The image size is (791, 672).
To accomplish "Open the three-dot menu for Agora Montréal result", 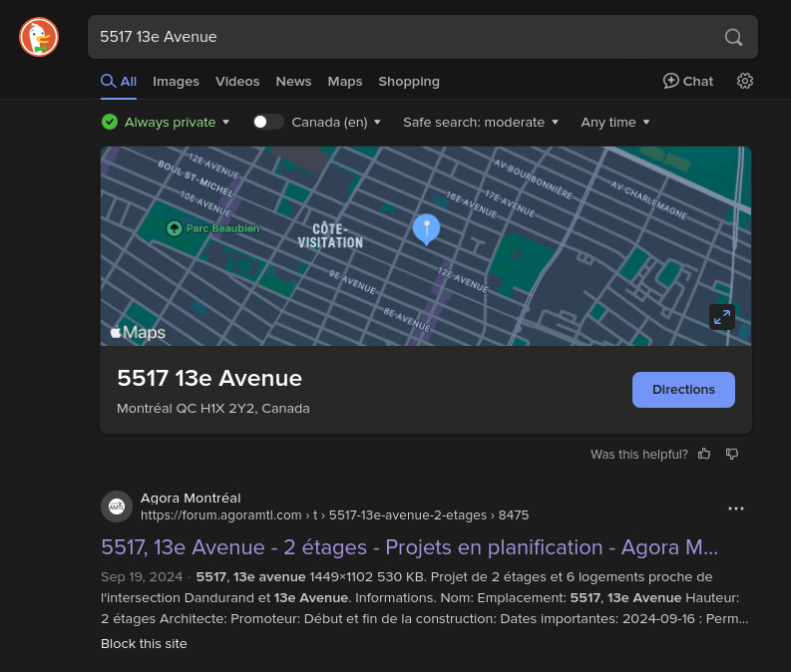I will 735,508.
